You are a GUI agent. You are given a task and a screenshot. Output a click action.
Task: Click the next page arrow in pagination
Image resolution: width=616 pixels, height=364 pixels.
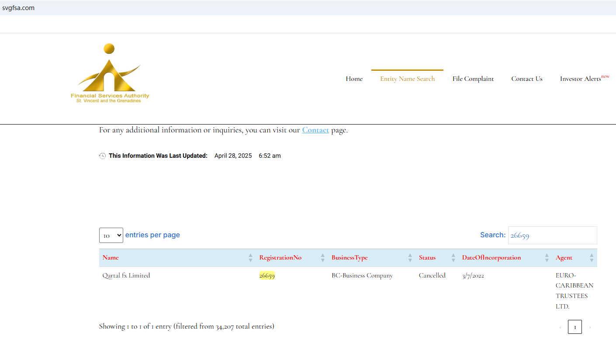590,327
